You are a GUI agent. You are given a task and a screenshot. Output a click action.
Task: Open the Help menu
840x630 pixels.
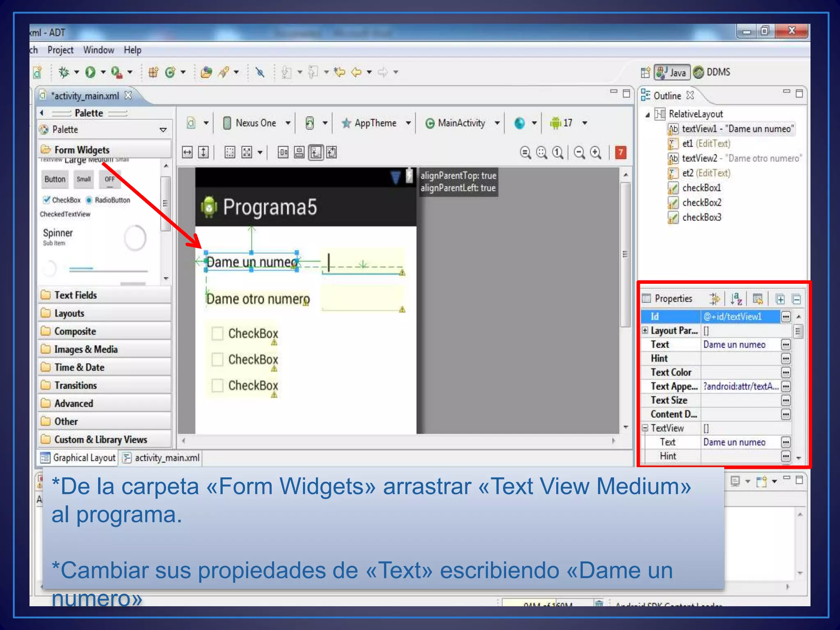click(x=132, y=50)
